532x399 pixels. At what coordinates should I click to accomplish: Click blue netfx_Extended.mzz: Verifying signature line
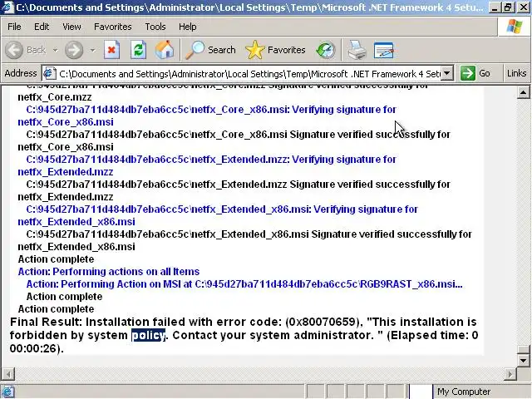[x=211, y=160]
